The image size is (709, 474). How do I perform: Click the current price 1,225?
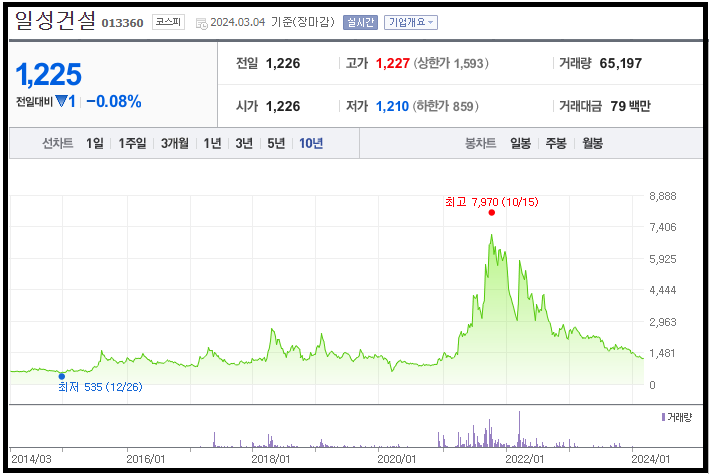48,75
